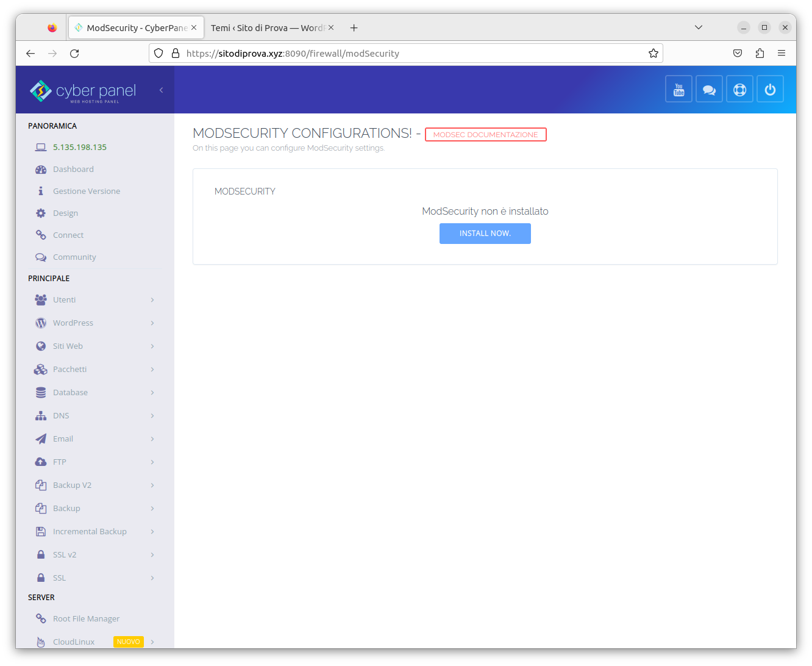Click the CyberPanel logo

tap(83, 91)
